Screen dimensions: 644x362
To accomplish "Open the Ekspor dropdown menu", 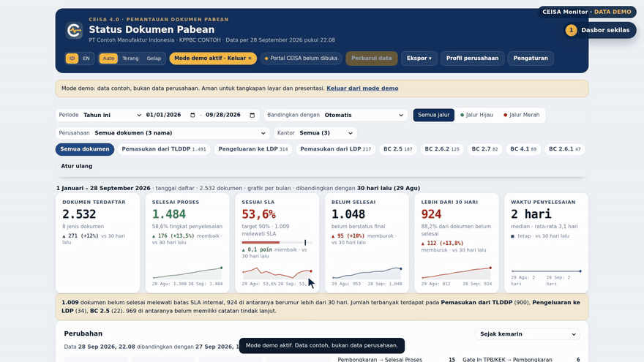I will pyautogui.click(x=419, y=59).
